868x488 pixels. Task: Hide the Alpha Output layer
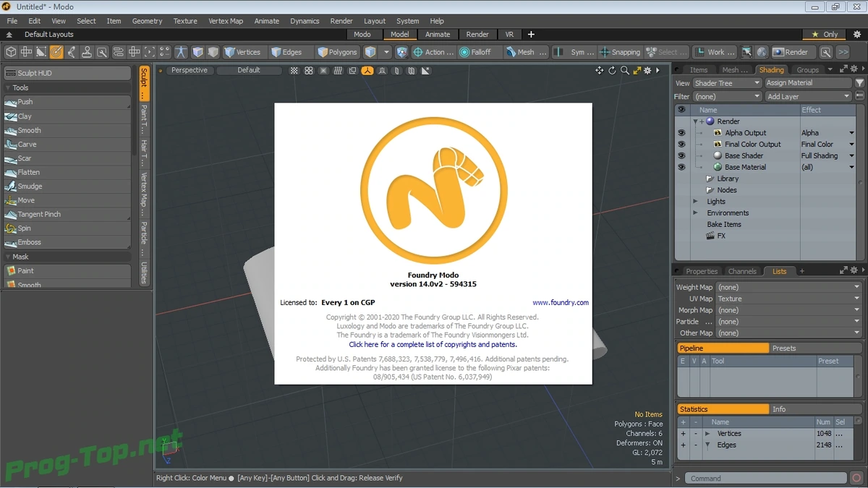pos(681,133)
